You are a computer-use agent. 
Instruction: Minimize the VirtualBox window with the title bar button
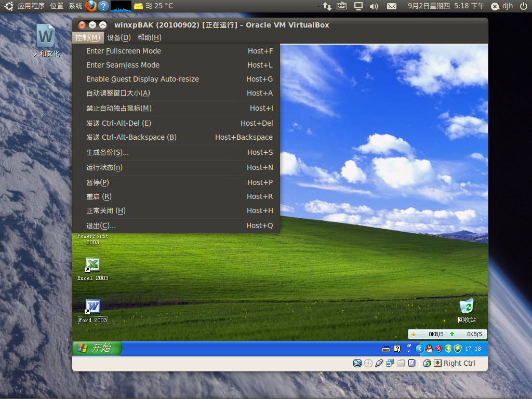click(92, 25)
